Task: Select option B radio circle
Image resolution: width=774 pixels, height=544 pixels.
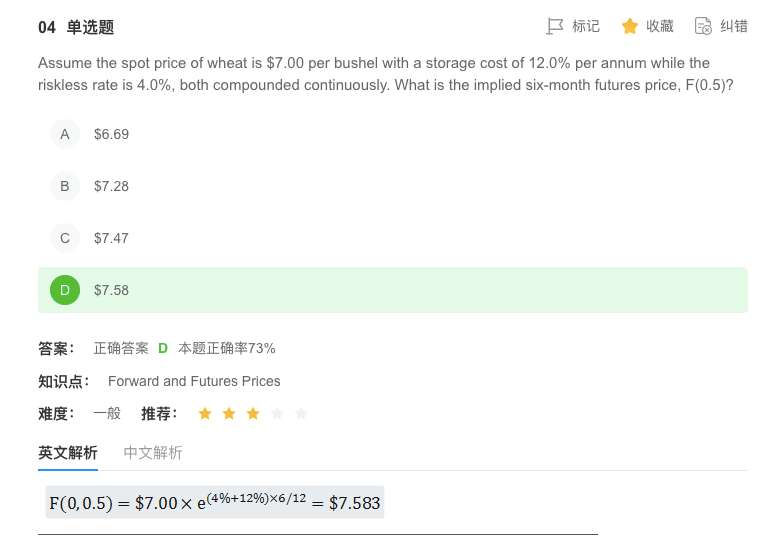Action: pyautogui.click(x=65, y=186)
